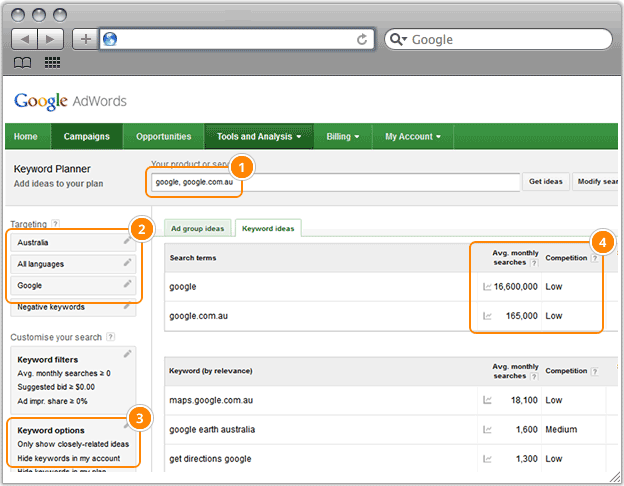
Task: Click Hide keywords in my account option
Action: tap(68, 458)
